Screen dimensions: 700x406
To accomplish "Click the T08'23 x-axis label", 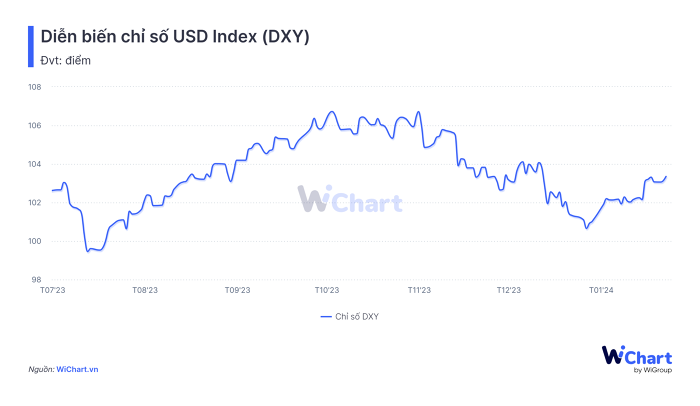I will [144, 291].
